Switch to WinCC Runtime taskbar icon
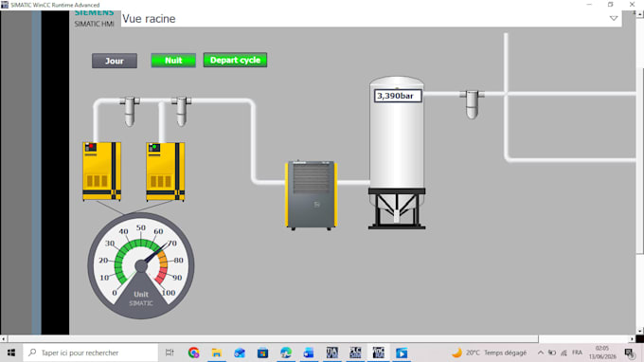Image resolution: width=644 pixels, height=362 pixels. click(378, 353)
